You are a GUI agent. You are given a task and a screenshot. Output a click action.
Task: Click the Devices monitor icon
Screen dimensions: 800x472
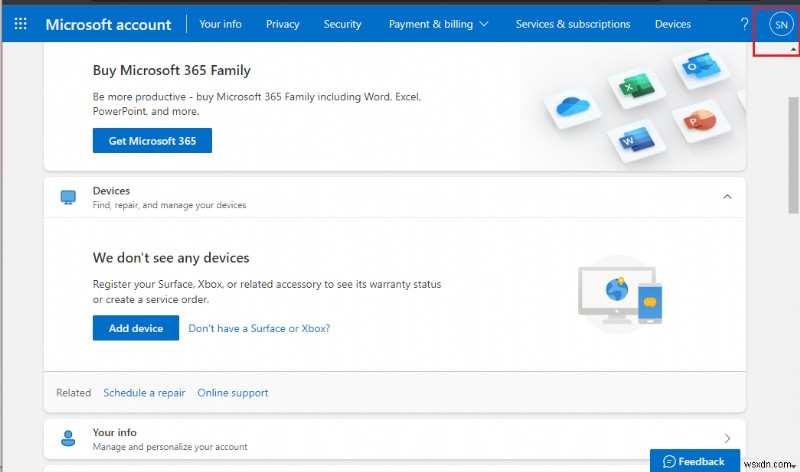click(68, 197)
